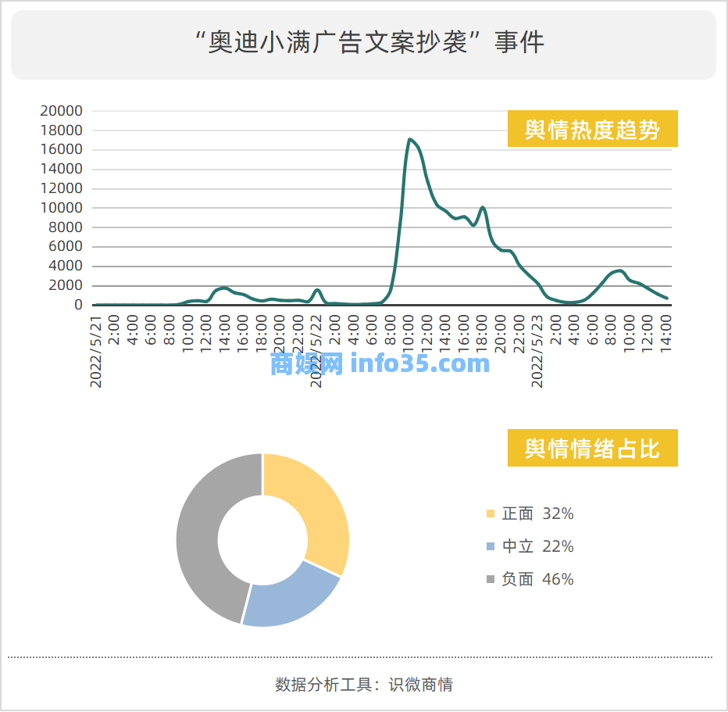Click the title “奥迪小满广告文案抄袭”事件
Viewport: 728px width, 712px height.
pyautogui.click(x=369, y=42)
